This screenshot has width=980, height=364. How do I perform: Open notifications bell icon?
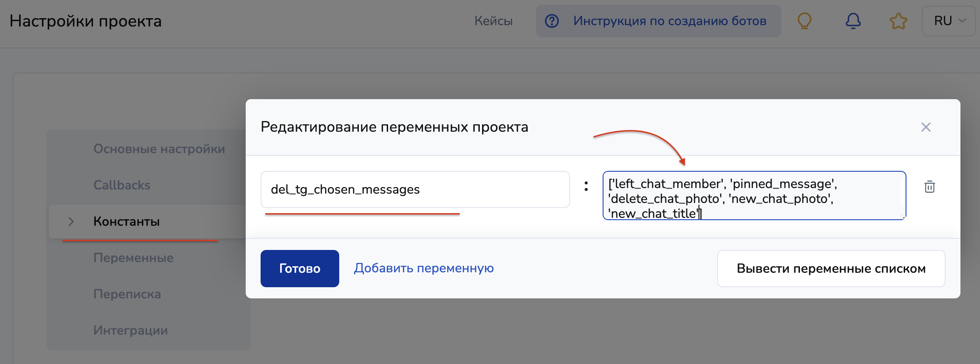click(x=852, y=21)
